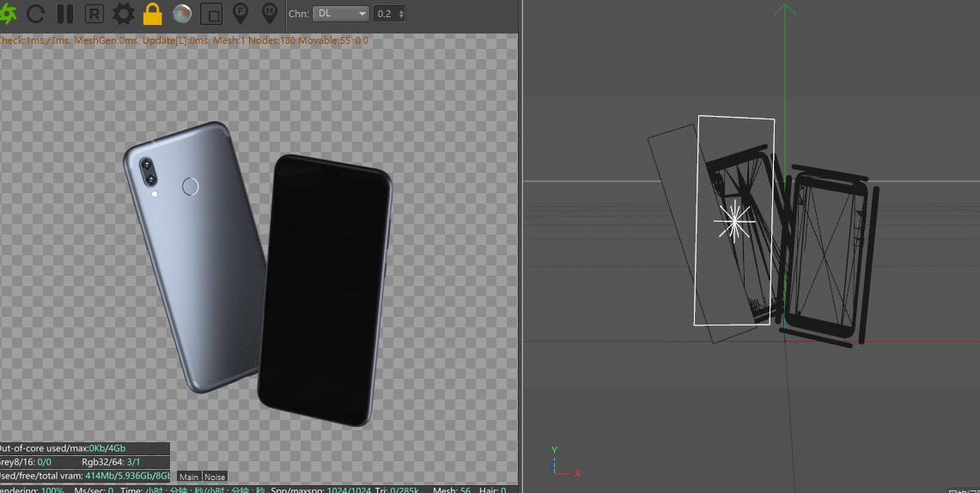Click the 'Rgb32/64: 3/1' readout
Screen dimensions: 980x493
tap(112, 462)
